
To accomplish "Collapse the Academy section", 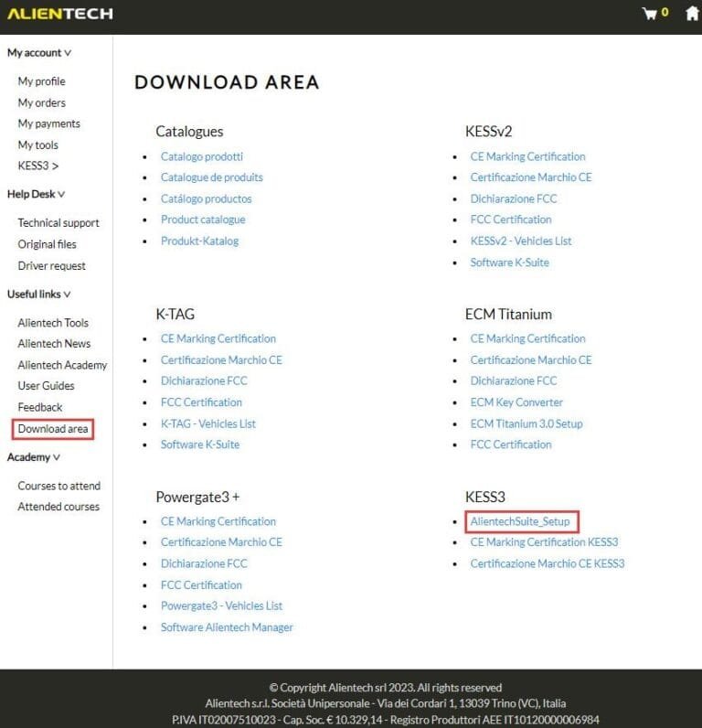I will point(34,457).
